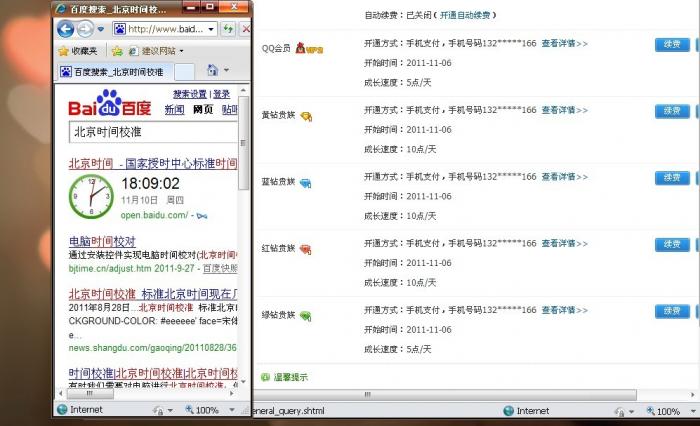The height and width of the screenshot is (426, 700).
Task: Open the 时间校准|北京时间校准 result link
Action: (153, 373)
